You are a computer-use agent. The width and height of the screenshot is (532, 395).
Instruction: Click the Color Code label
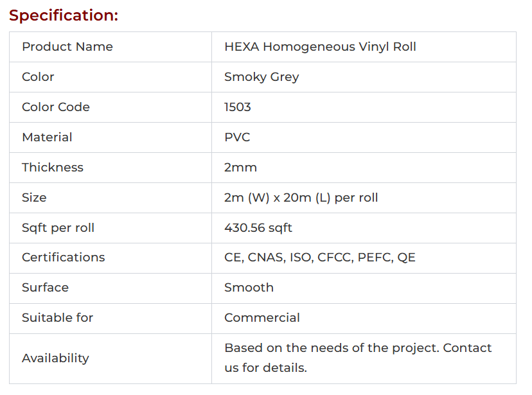coord(56,107)
